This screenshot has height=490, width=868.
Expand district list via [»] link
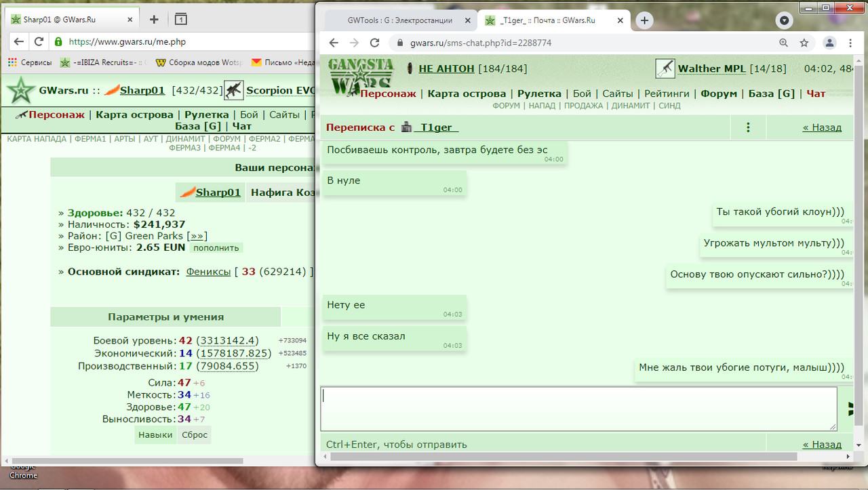coord(197,236)
